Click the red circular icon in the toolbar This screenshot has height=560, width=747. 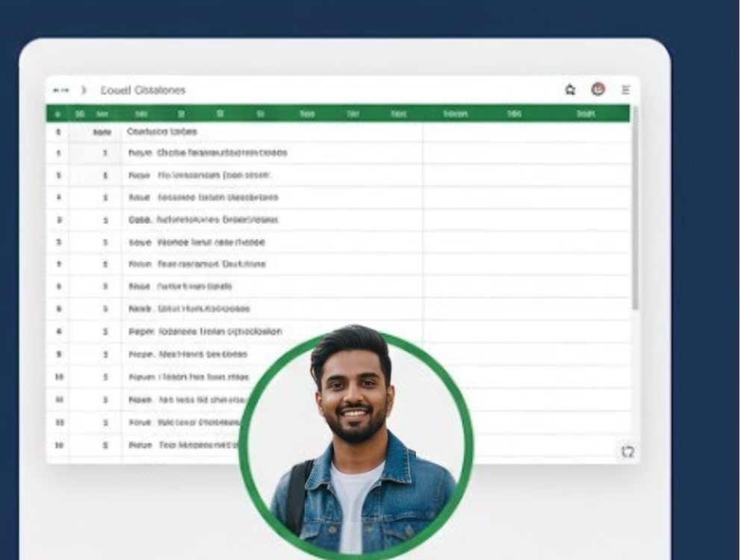tap(598, 89)
